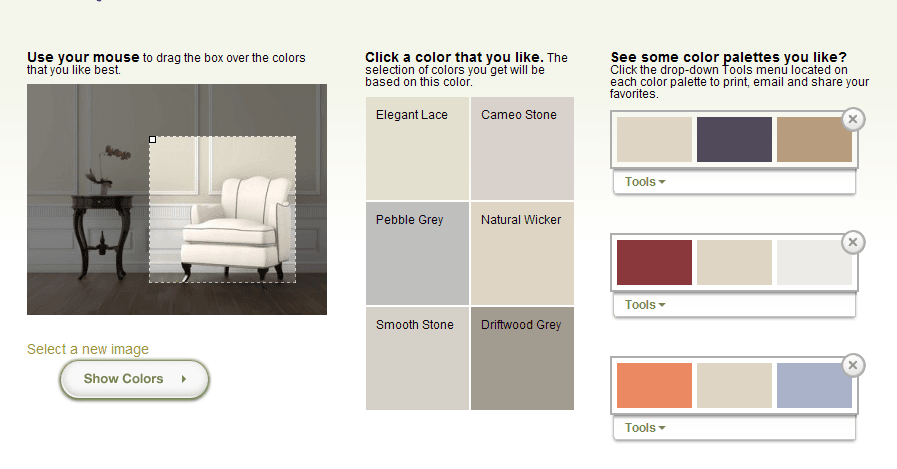Click the dark red palette swatch
The width and height of the screenshot is (897, 469).
coord(654,263)
